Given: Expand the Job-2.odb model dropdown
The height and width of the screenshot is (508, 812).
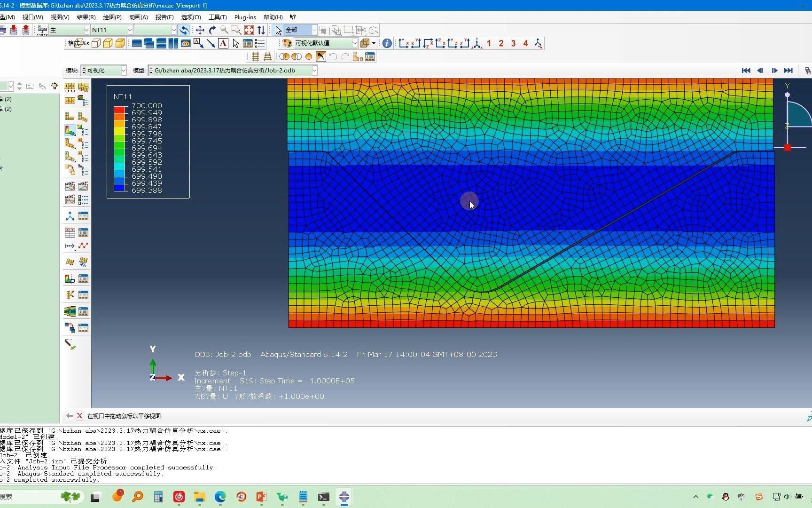Looking at the screenshot, I should 314,71.
